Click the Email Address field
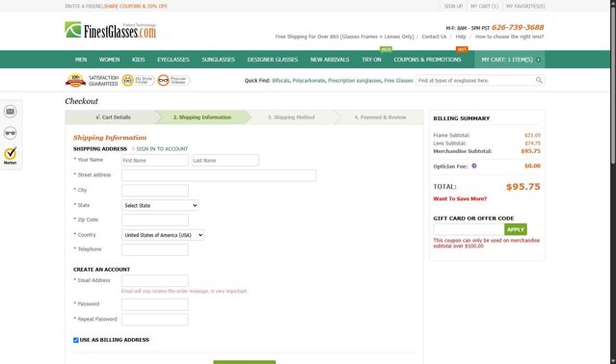The image size is (616, 364). pos(155,281)
